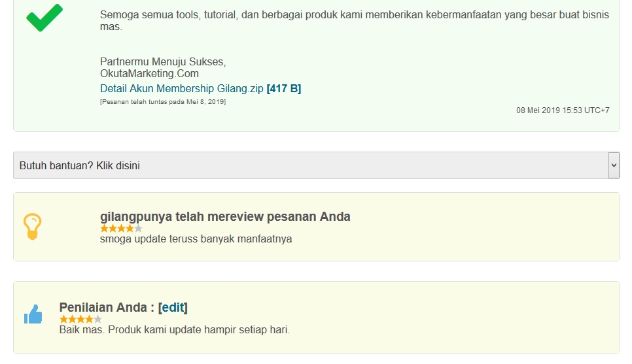Click the grey fifth star in Penilaian Anda rating
632x364 pixels.
97,320
